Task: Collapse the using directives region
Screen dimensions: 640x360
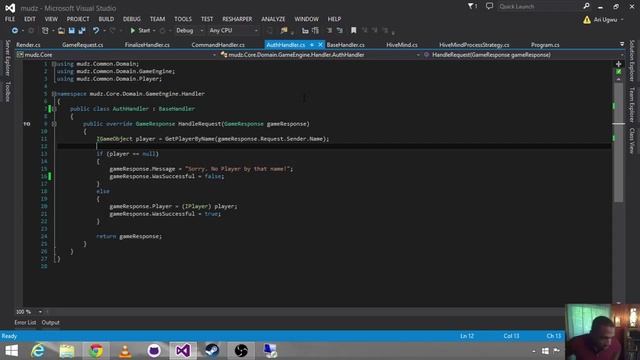Action: click(x=54, y=64)
